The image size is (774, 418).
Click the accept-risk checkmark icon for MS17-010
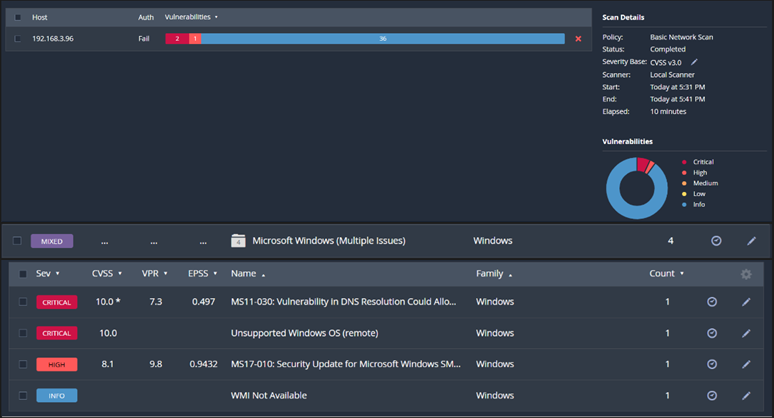coord(712,364)
